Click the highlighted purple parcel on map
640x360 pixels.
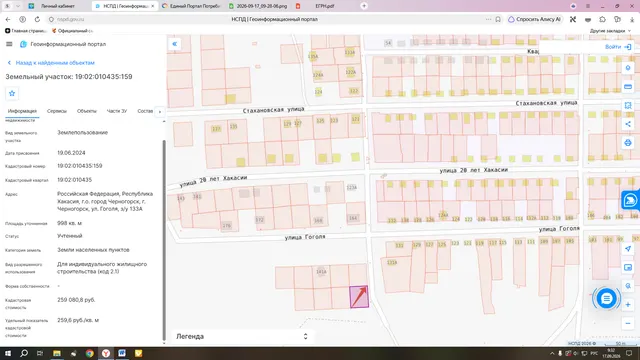(359, 297)
